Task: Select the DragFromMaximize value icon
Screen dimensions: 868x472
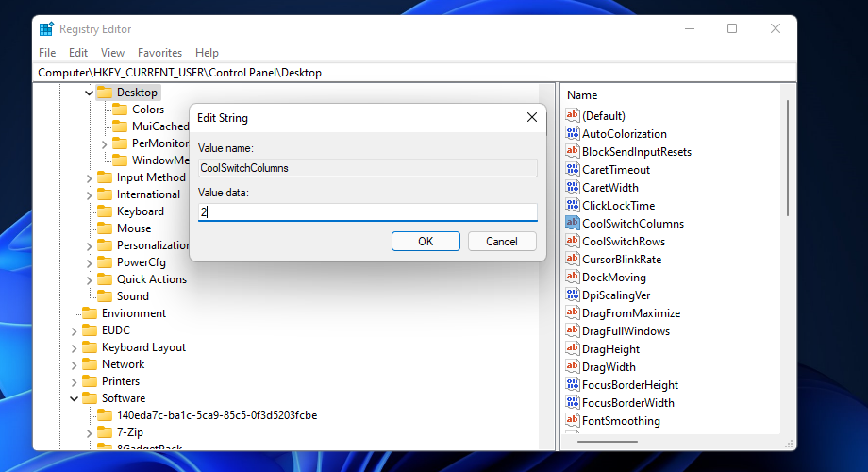Action: (573, 312)
